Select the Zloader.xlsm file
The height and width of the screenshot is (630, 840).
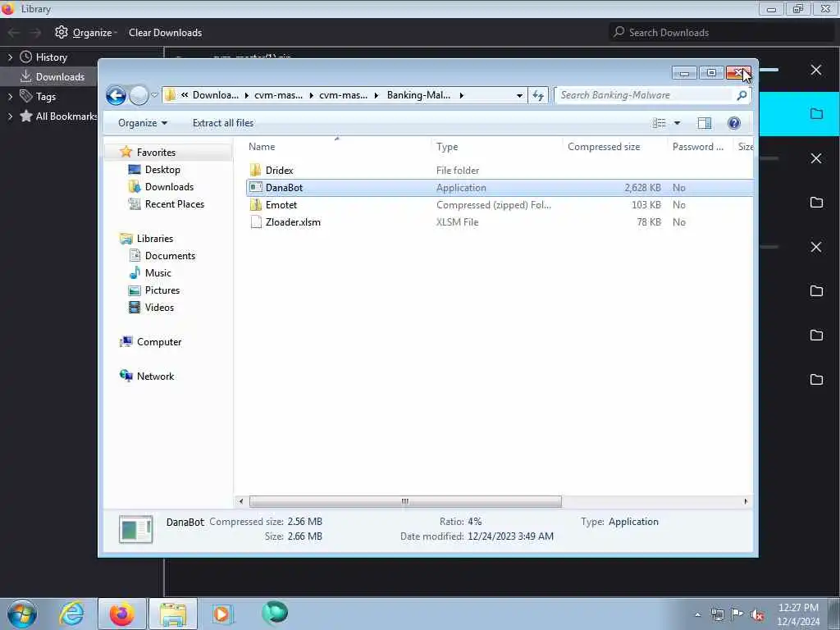tap(293, 221)
